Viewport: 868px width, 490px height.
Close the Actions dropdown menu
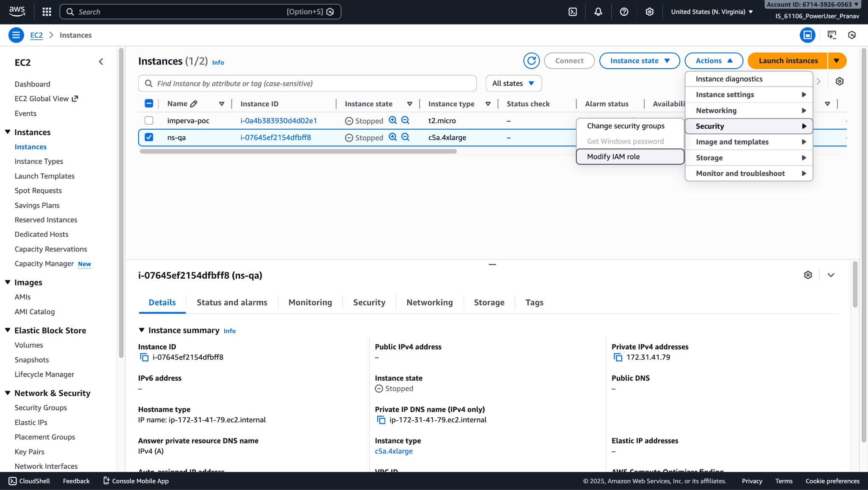(x=714, y=61)
